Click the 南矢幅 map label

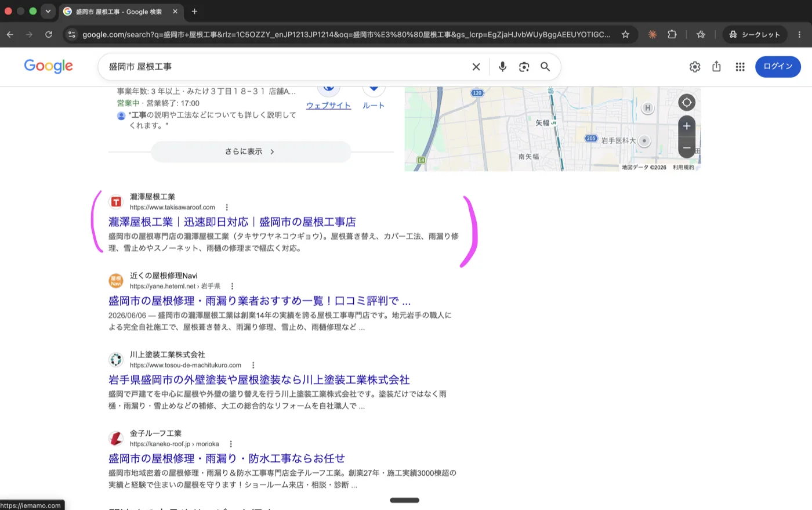click(x=528, y=157)
